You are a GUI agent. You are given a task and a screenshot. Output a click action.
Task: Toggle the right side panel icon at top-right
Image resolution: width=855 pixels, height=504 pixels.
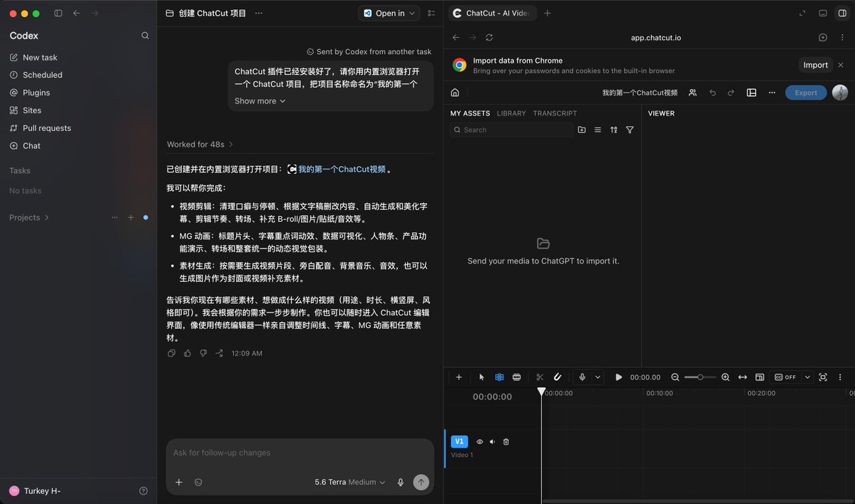[x=842, y=13]
